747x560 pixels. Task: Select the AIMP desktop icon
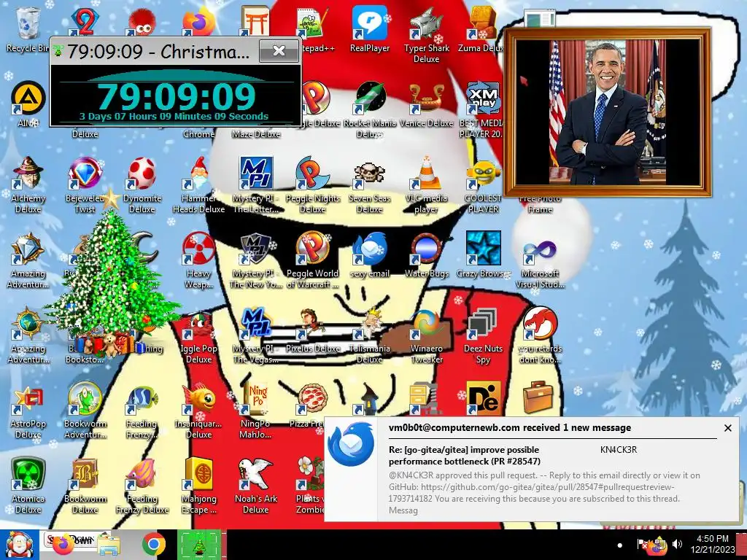(x=28, y=104)
